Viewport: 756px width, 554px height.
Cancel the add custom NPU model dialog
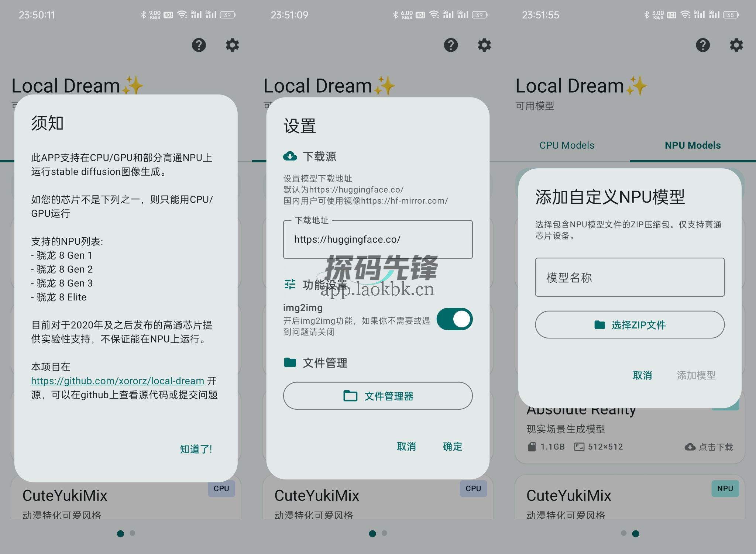(642, 375)
